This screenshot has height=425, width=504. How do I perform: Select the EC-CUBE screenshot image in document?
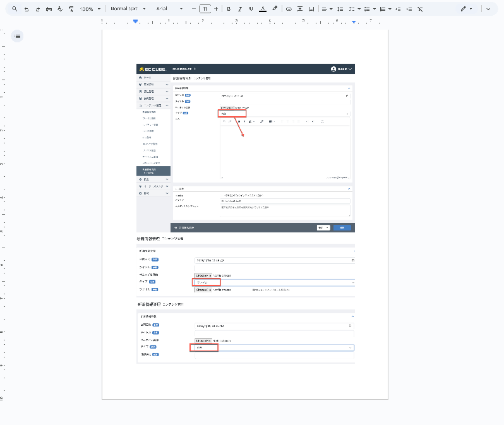pos(246,148)
